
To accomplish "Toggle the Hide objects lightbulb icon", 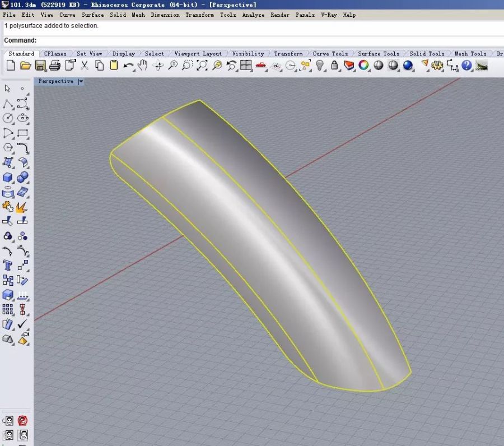I will pyautogui.click(x=320, y=66).
